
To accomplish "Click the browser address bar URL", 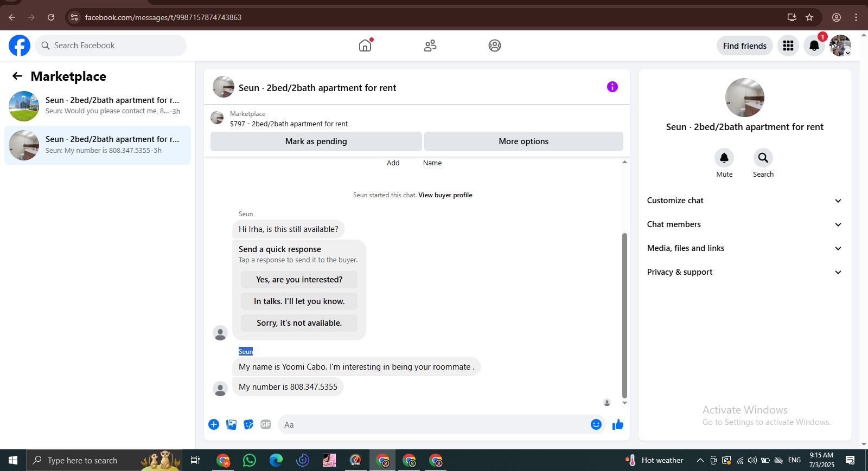I will click(x=163, y=17).
